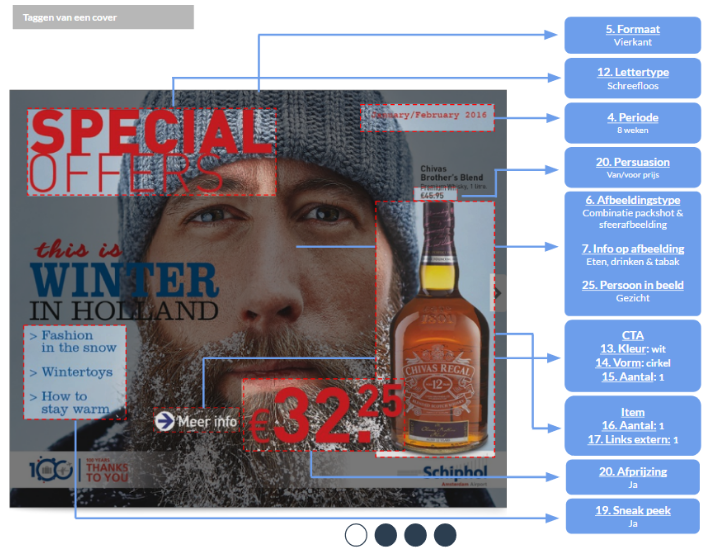Click the Eten, drinken & tabak value
The width and height of the screenshot is (715, 554).
click(632, 262)
